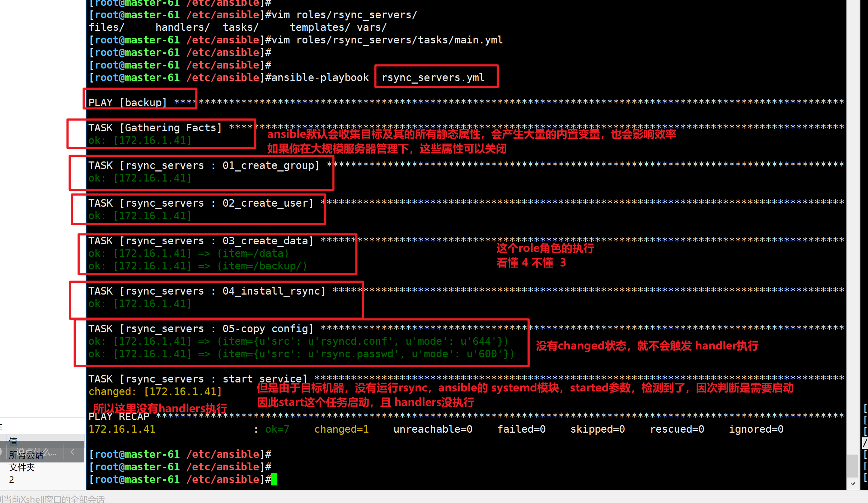Click the round icon on chat overlay

tap(1, 452)
